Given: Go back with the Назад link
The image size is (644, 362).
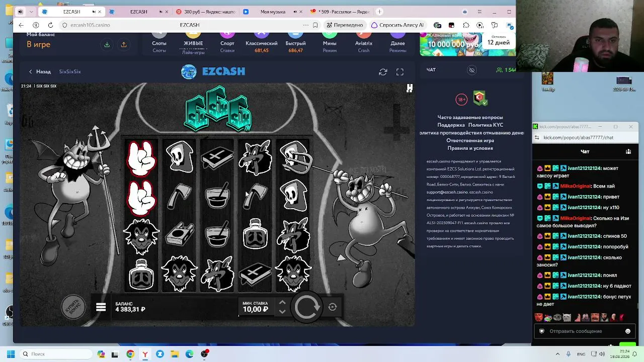Looking at the screenshot, I should tap(40, 71).
